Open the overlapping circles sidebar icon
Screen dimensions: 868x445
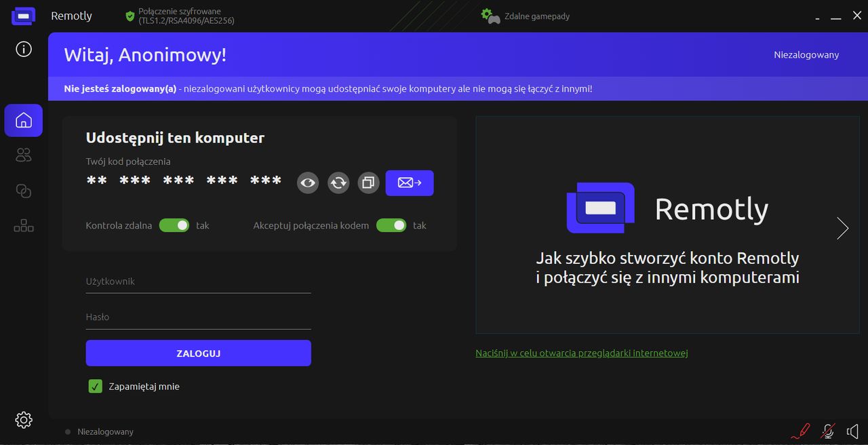(x=24, y=191)
